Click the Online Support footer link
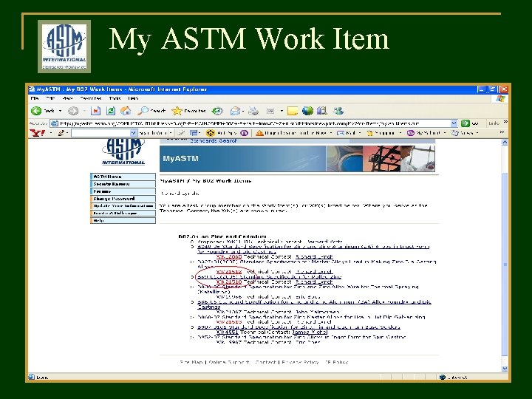 [x=229, y=362]
